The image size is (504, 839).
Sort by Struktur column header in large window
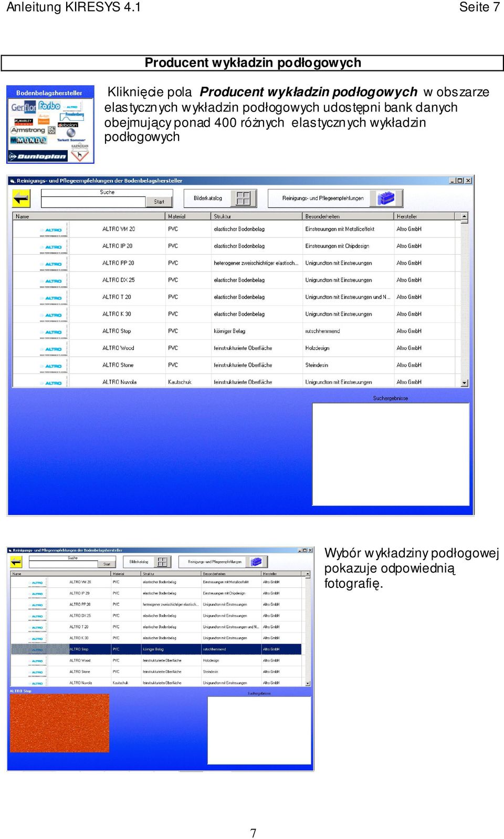click(257, 216)
